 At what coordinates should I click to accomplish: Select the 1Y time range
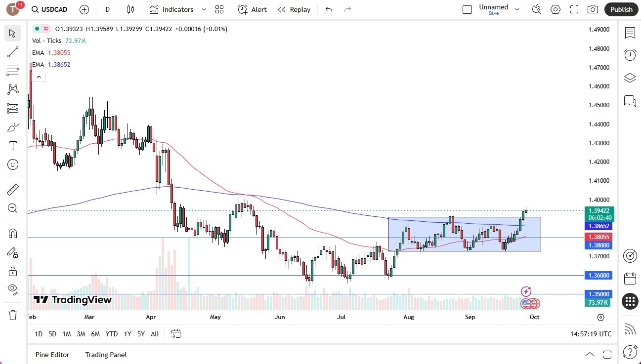(x=127, y=334)
